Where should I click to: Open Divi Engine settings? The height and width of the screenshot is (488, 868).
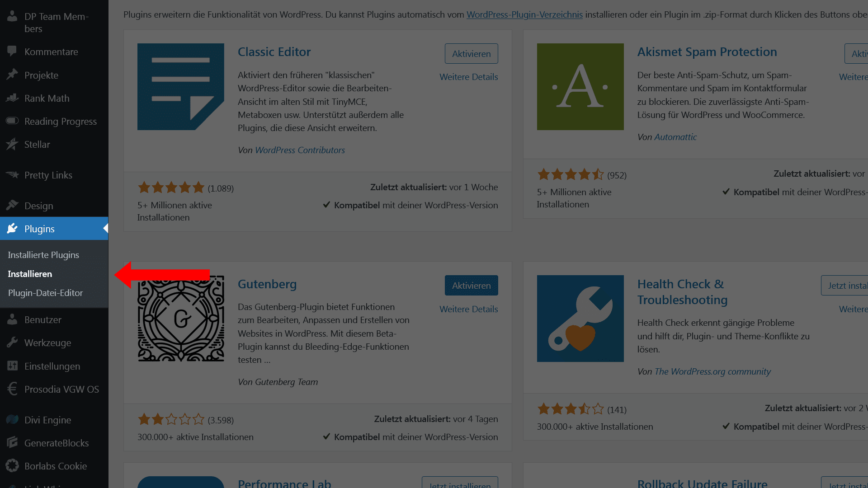[x=46, y=419]
